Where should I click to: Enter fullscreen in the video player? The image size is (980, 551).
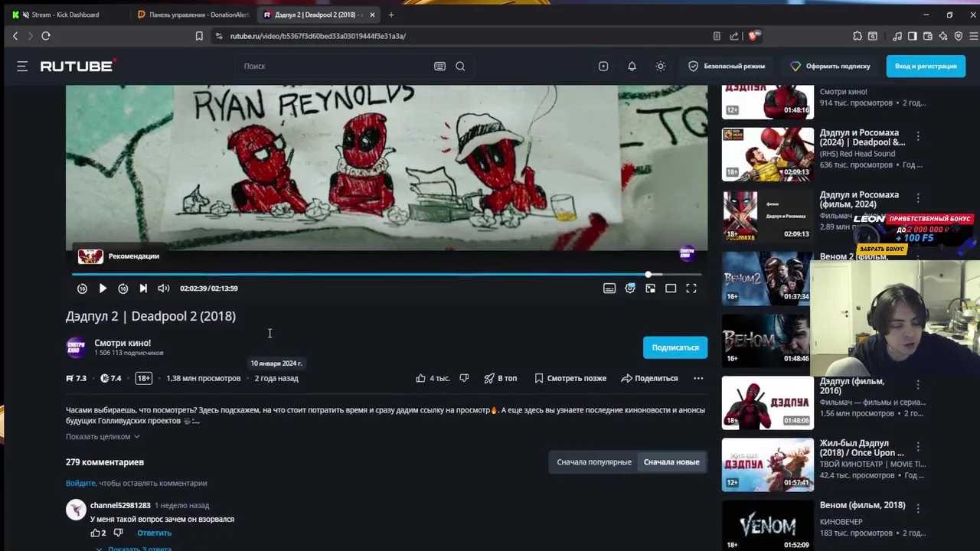click(691, 289)
